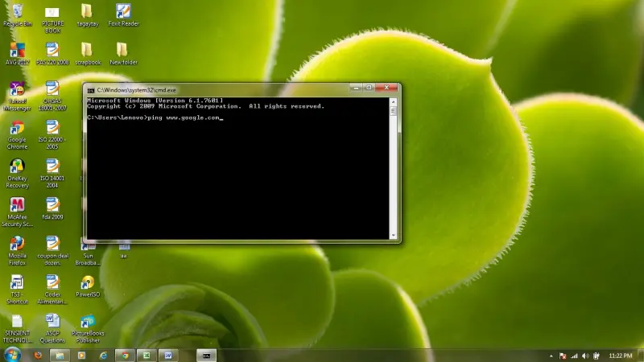Screen dimensions: 644x362
Task: Launch Firefox from the taskbar
Action: [x=38, y=356]
